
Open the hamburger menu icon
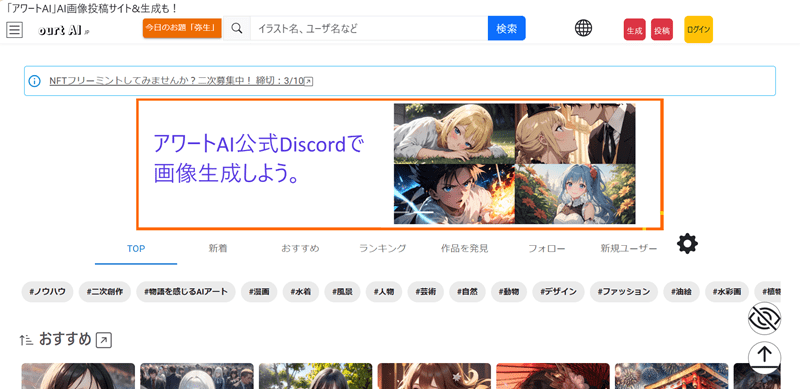[14, 30]
